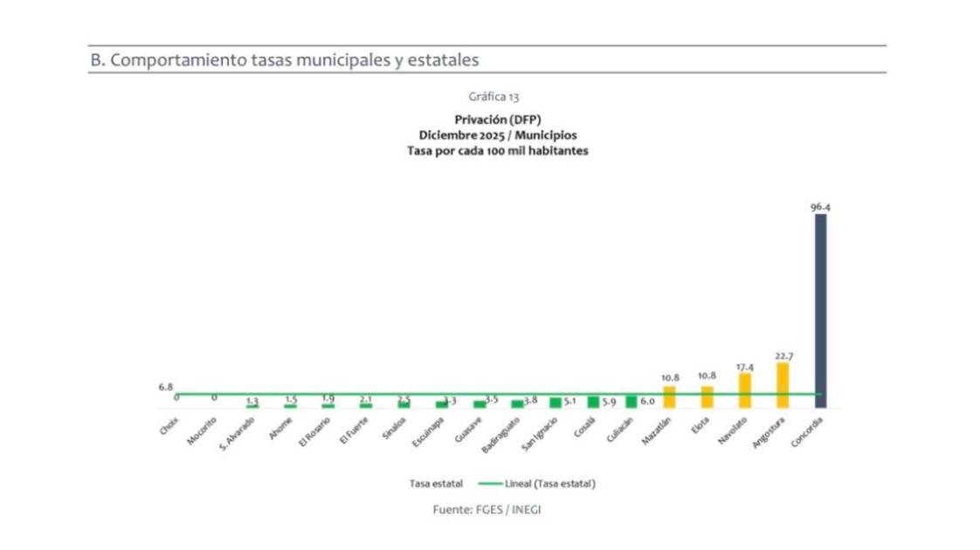Click the 22.7 data label
Screen dimensions: 980x550
(x=783, y=356)
